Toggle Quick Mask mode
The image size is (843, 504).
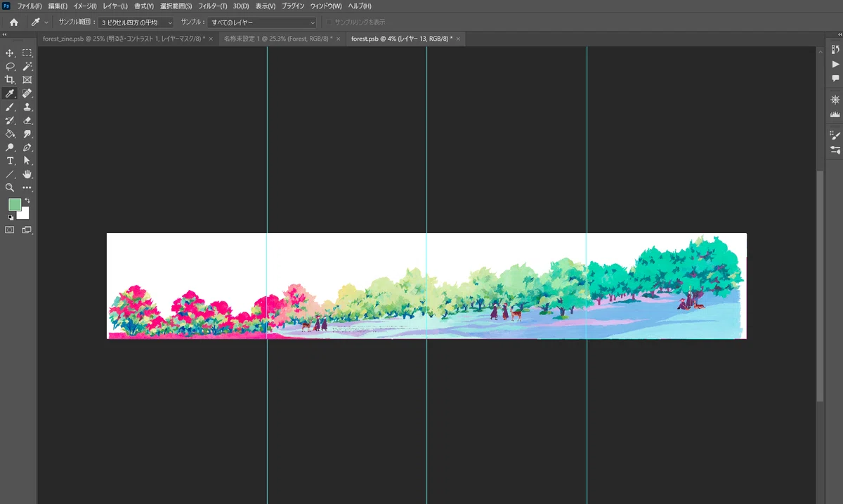pos(10,230)
